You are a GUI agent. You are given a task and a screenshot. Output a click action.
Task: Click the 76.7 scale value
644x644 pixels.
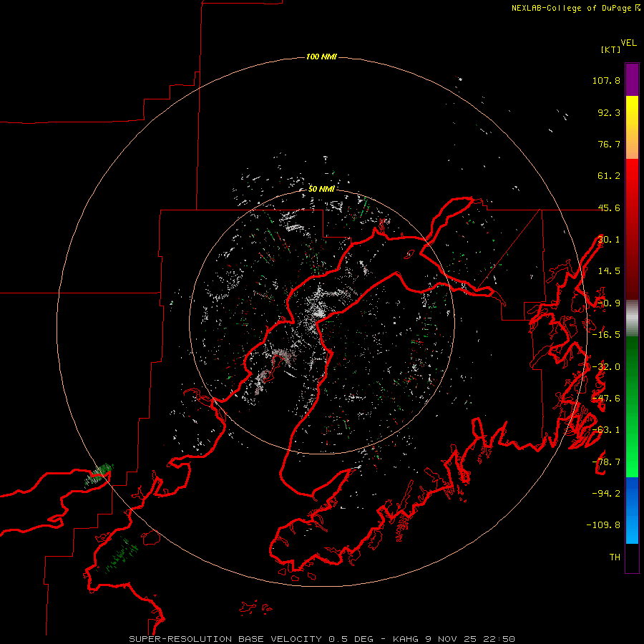point(609,144)
